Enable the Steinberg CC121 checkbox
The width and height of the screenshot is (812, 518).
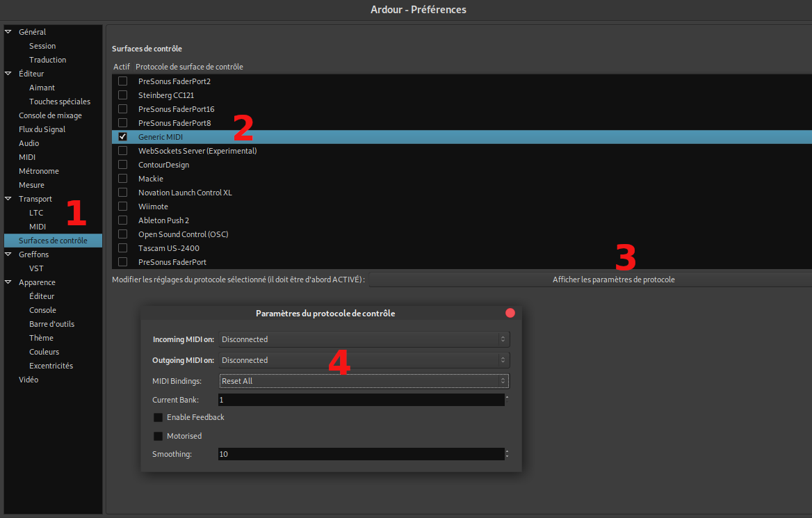pyautogui.click(x=123, y=95)
